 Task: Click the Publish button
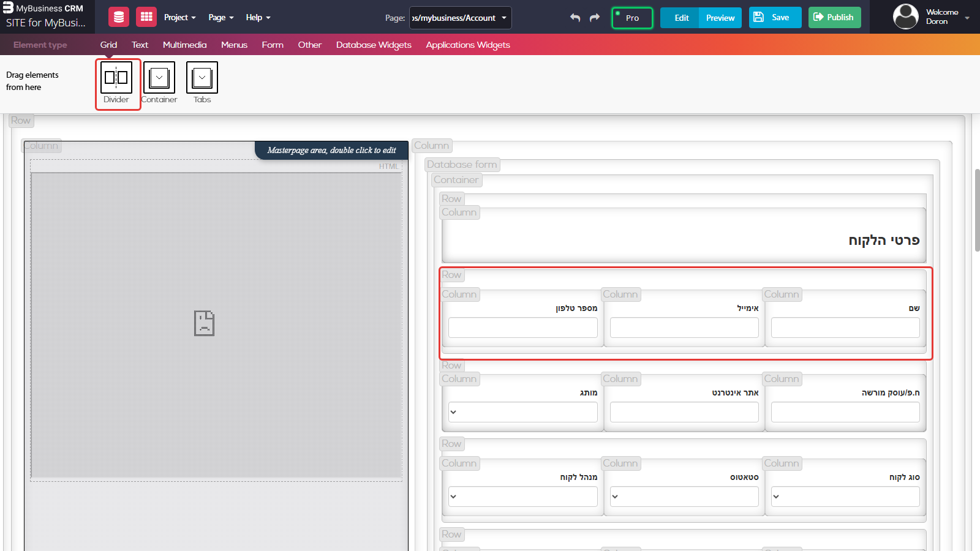(834, 18)
